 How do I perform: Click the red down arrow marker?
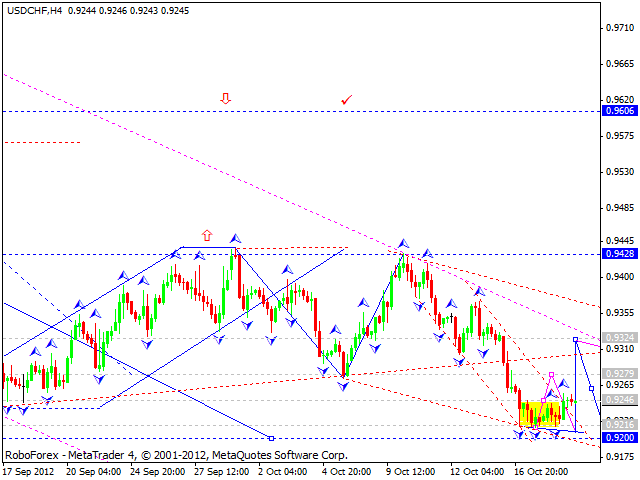click(x=225, y=98)
